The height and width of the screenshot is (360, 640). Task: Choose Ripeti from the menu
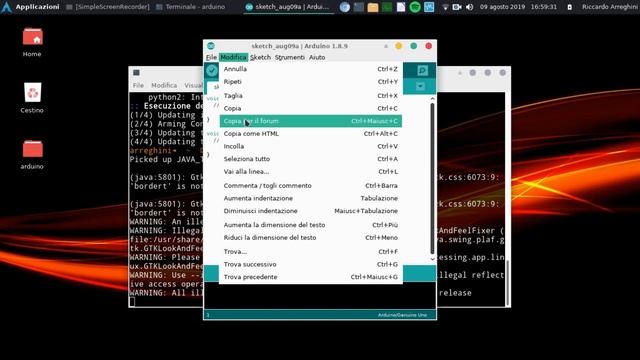(311, 82)
